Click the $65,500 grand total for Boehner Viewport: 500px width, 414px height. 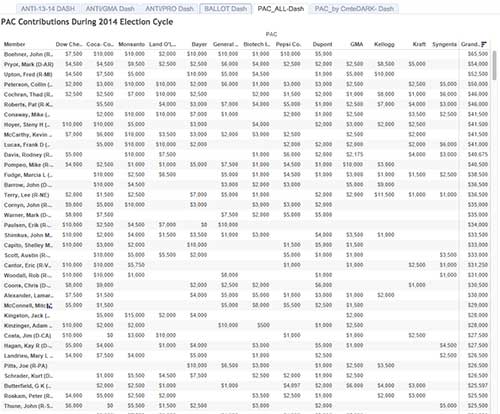click(x=478, y=54)
